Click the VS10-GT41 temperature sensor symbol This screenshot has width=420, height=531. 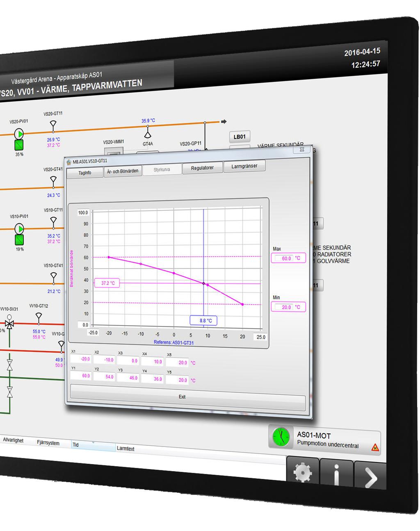[x=53, y=278]
